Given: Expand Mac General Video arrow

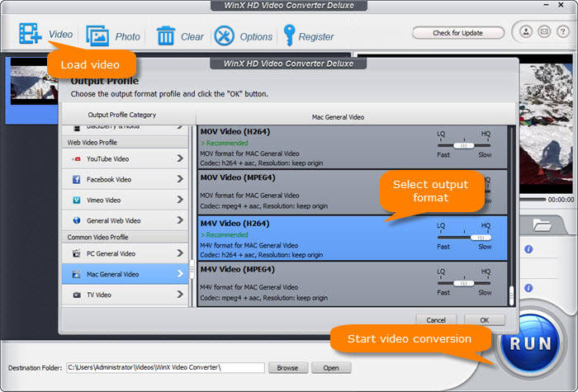Looking at the screenshot, I should click(x=179, y=274).
